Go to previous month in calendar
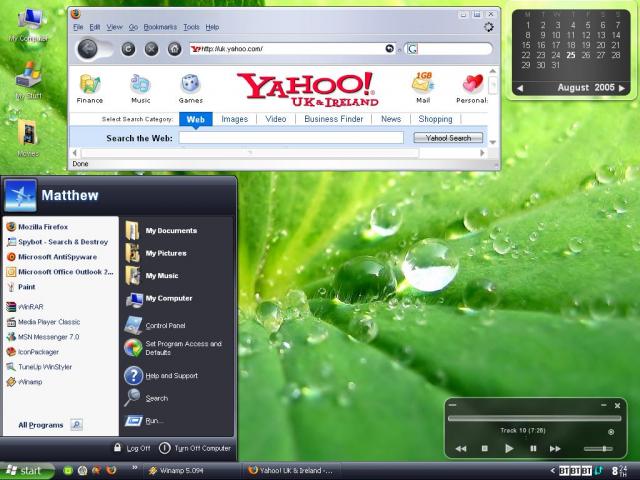The width and height of the screenshot is (640, 480). 520,88
